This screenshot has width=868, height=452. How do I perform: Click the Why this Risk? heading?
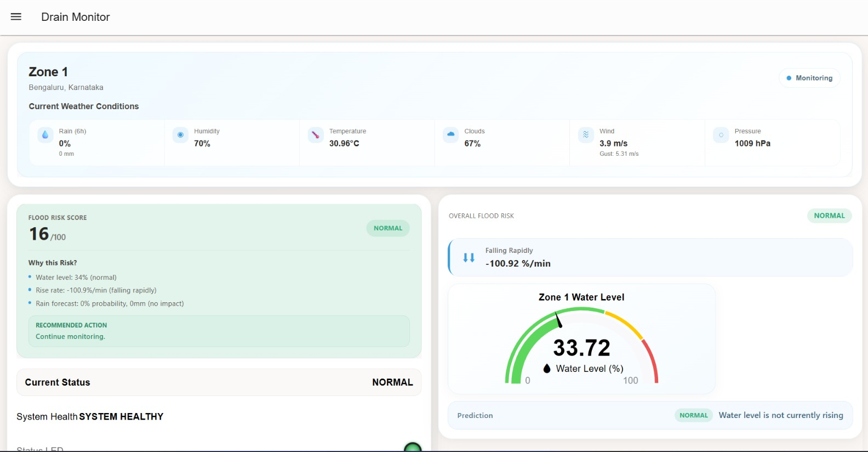(x=53, y=263)
